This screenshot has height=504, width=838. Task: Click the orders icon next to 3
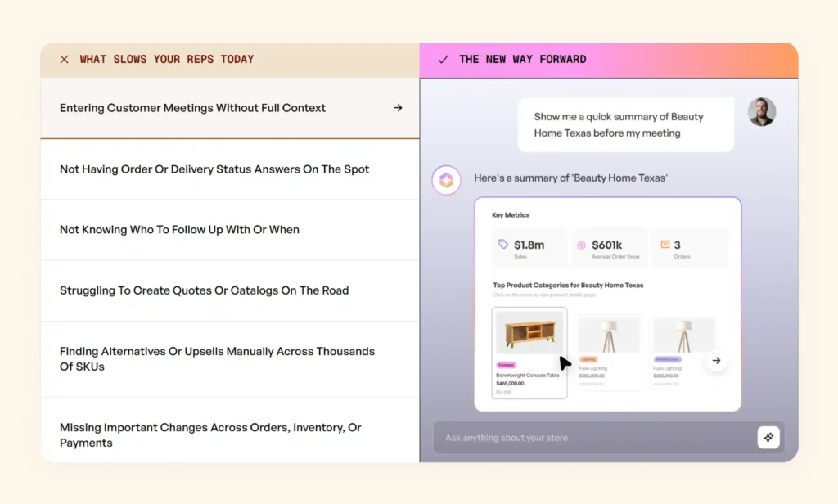tap(665, 245)
